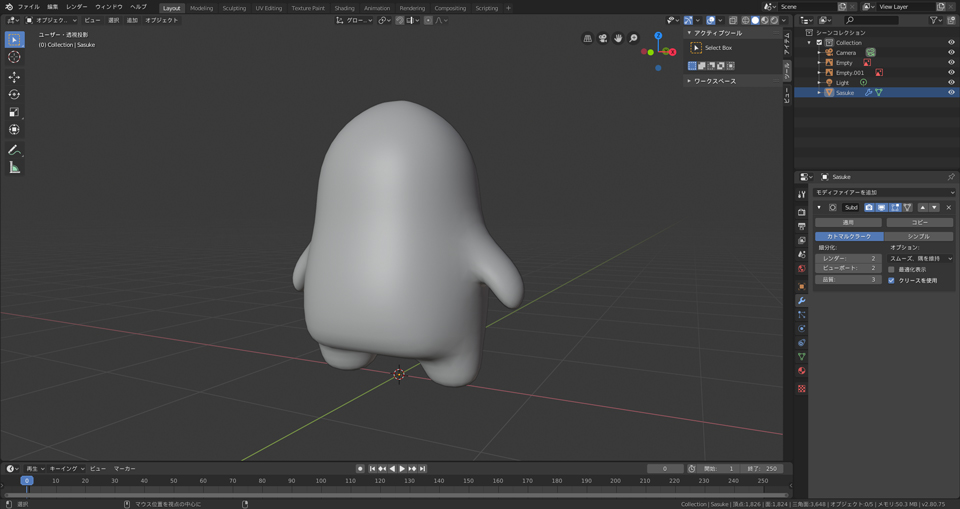Collapse the Subd modifier panel triangle

click(819, 208)
